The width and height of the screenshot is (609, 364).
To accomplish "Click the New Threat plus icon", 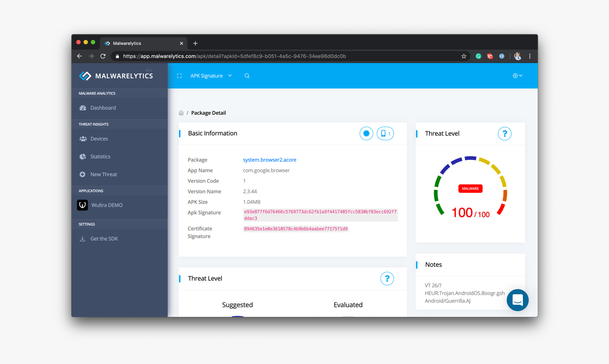I will [82, 174].
